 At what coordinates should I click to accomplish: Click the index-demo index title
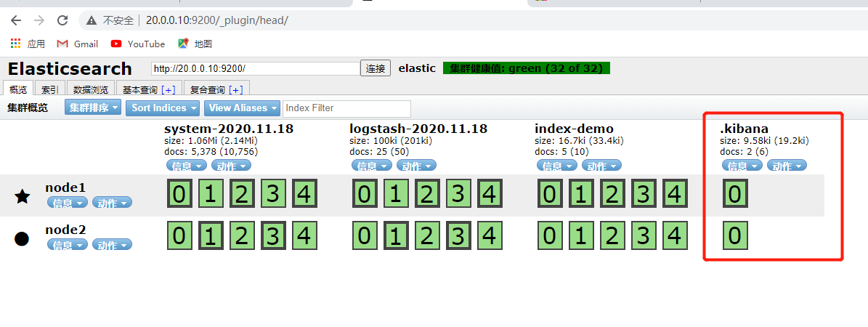(x=574, y=129)
